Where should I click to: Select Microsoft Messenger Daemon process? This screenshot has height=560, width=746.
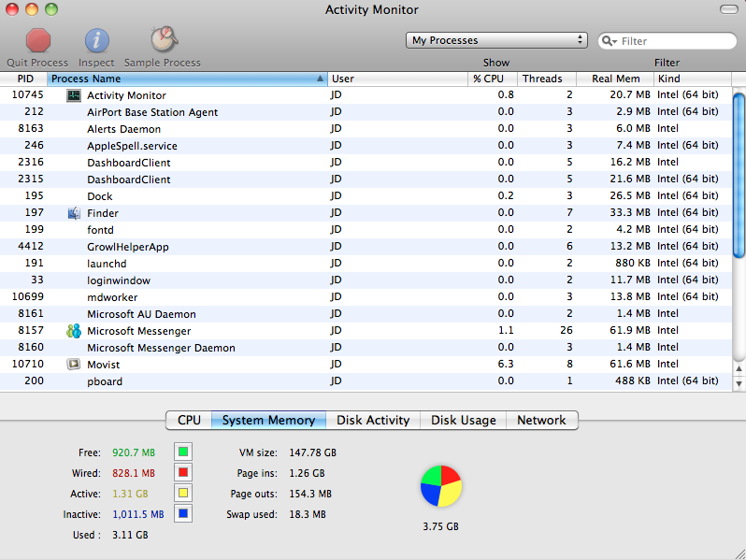pyautogui.click(x=366, y=348)
